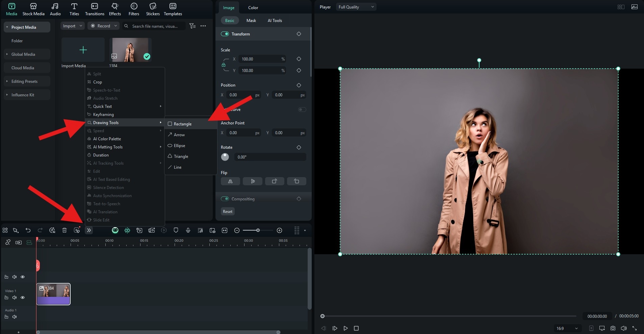Click the Position keyframe diamond
The width and height of the screenshot is (644, 334).
[x=299, y=85]
